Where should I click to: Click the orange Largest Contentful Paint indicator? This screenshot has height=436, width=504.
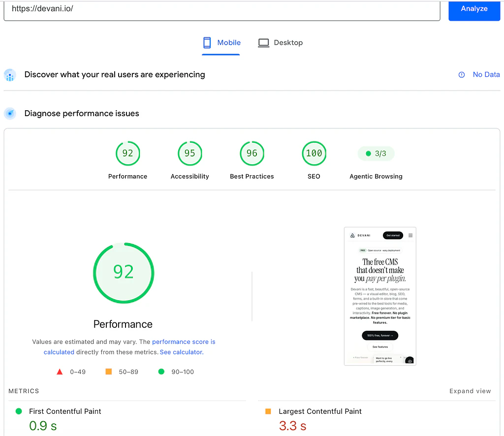pyautogui.click(x=268, y=411)
